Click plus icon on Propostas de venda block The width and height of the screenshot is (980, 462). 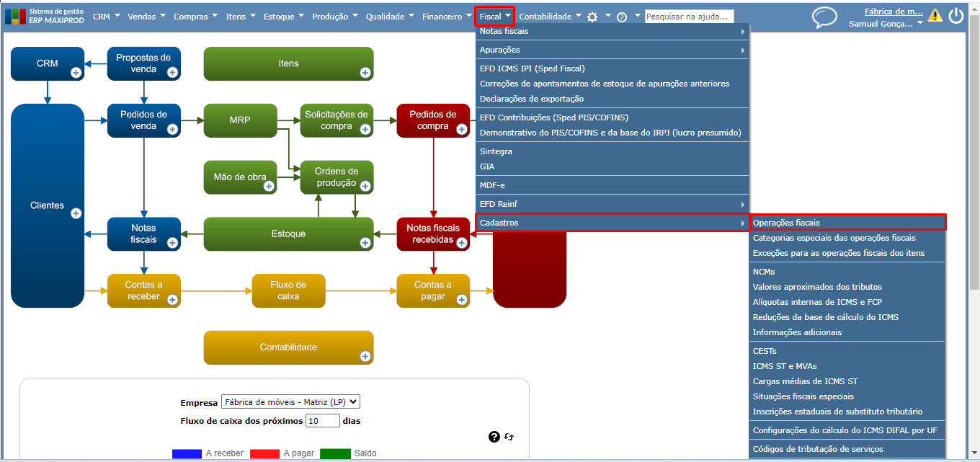click(x=172, y=73)
